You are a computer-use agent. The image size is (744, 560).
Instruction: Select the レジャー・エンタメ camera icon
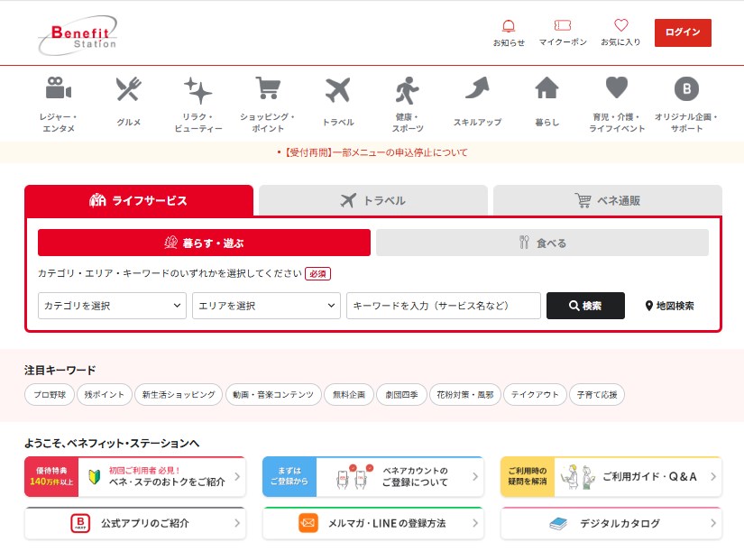[x=59, y=89]
